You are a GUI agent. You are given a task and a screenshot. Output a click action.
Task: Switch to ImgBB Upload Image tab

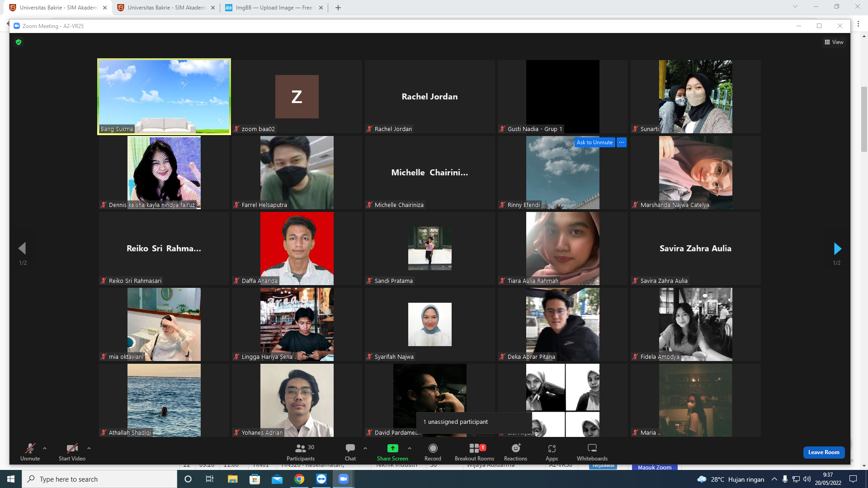pos(274,8)
